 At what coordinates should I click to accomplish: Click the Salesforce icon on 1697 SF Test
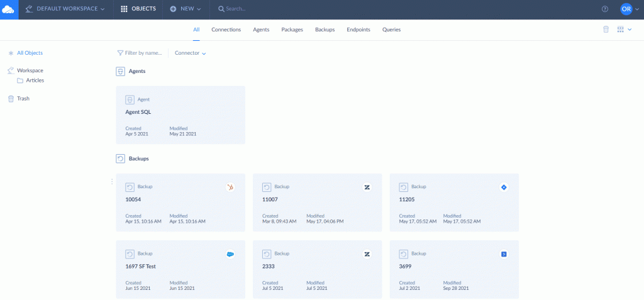pyautogui.click(x=230, y=254)
